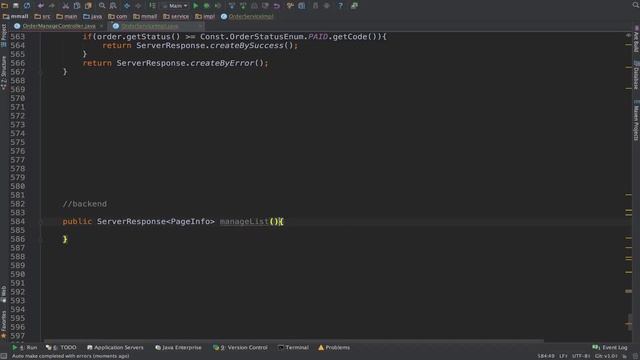Click the Run with Coverage icon
The width and height of the screenshot is (640, 360).
tap(218, 6)
